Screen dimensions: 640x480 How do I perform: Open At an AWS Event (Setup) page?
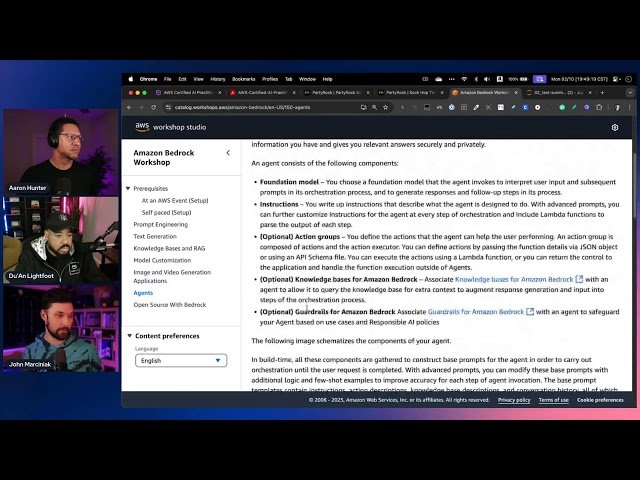pyautogui.click(x=175, y=200)
